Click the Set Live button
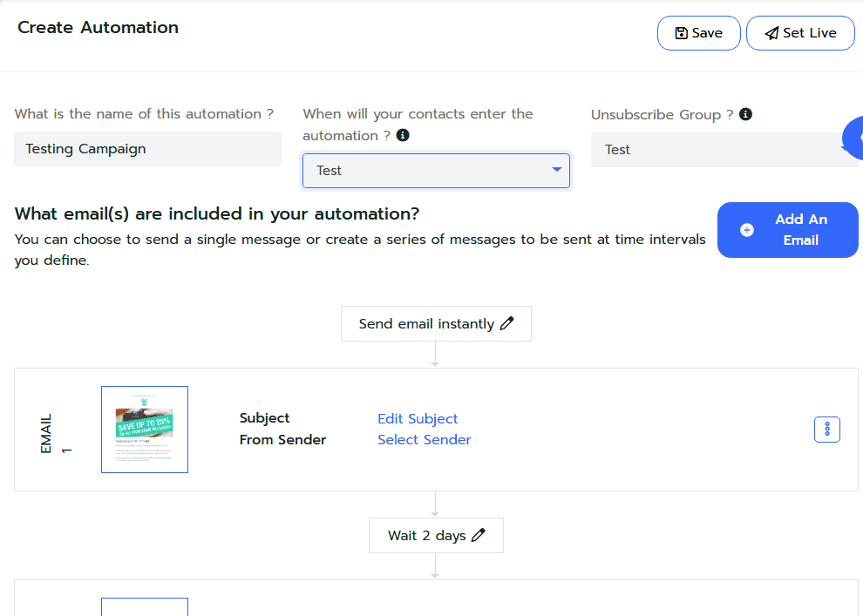This screenshot has height=616, width=863. pyautogui.click(x=800, y=33)
